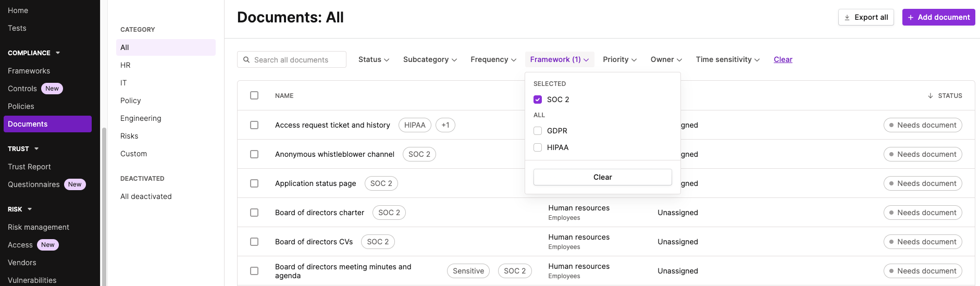980x286 pixels.
Task: Click SOC 2 tag on Anonymous whistleblower row
Action: 419,154
